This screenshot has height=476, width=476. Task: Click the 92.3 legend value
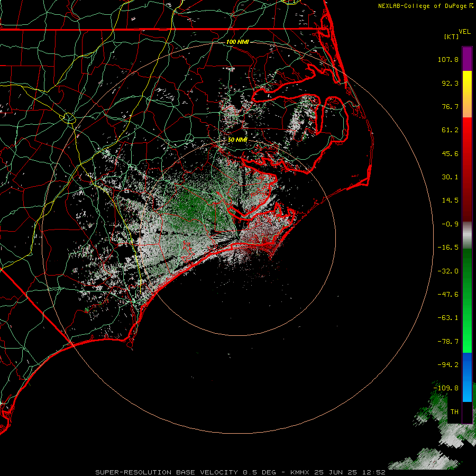450,83
